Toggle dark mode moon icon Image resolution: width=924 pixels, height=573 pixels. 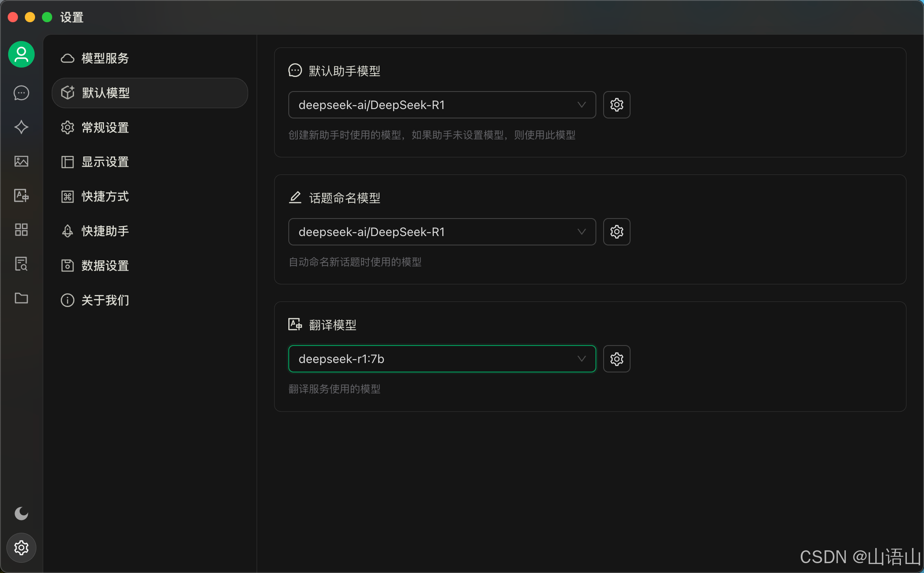(21, 513)
